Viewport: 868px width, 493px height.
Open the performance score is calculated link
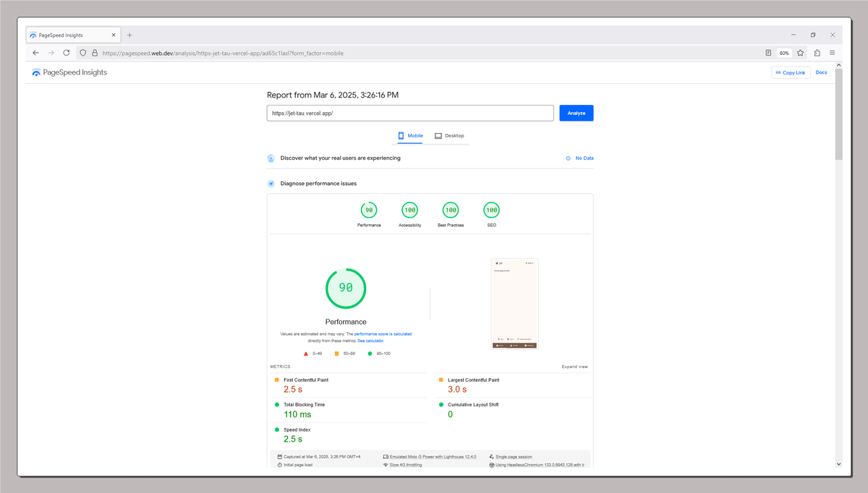coord(383,334)
